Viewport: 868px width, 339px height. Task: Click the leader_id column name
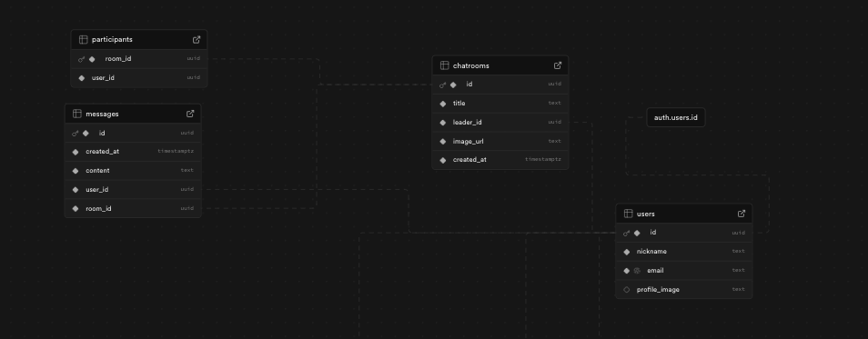tap(468, 123)
